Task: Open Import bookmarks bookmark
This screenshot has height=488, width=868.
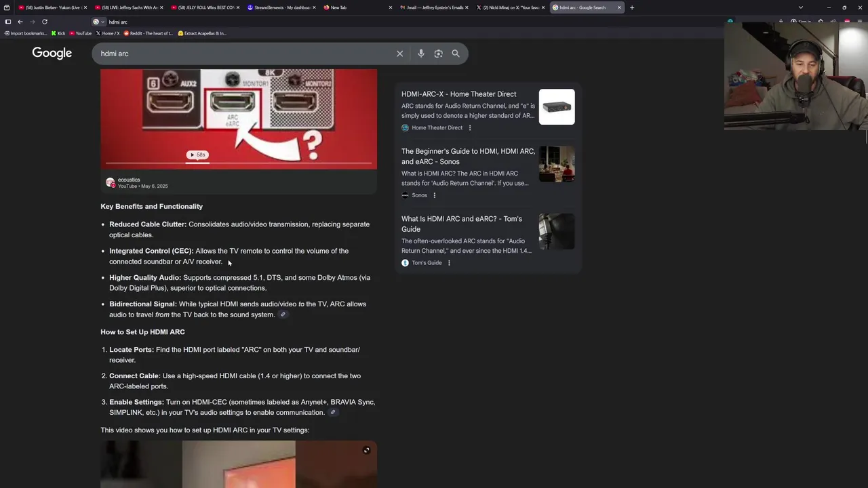Action: point(26,33)
